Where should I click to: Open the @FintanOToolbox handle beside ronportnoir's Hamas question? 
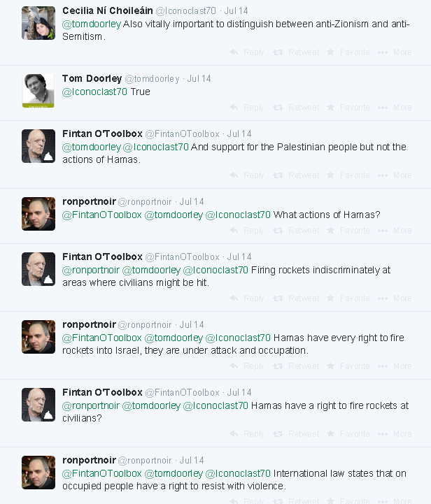[102, 215]
